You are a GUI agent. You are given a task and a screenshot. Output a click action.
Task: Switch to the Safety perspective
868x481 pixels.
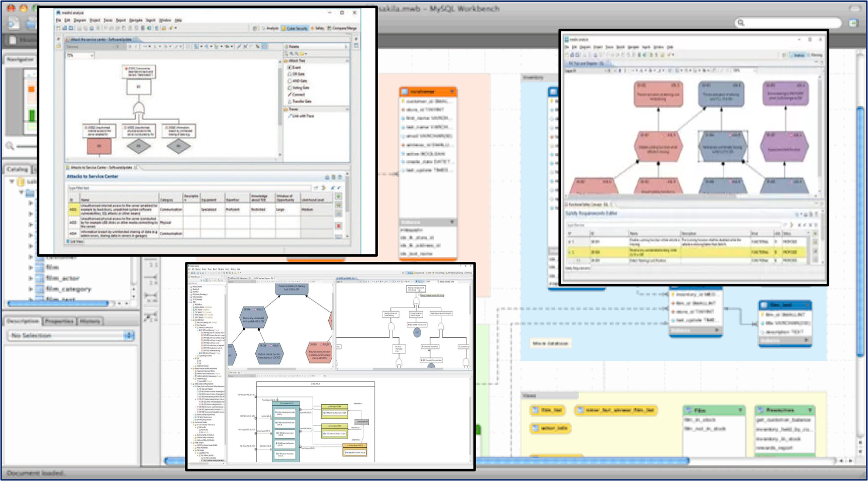click(318, 29)
